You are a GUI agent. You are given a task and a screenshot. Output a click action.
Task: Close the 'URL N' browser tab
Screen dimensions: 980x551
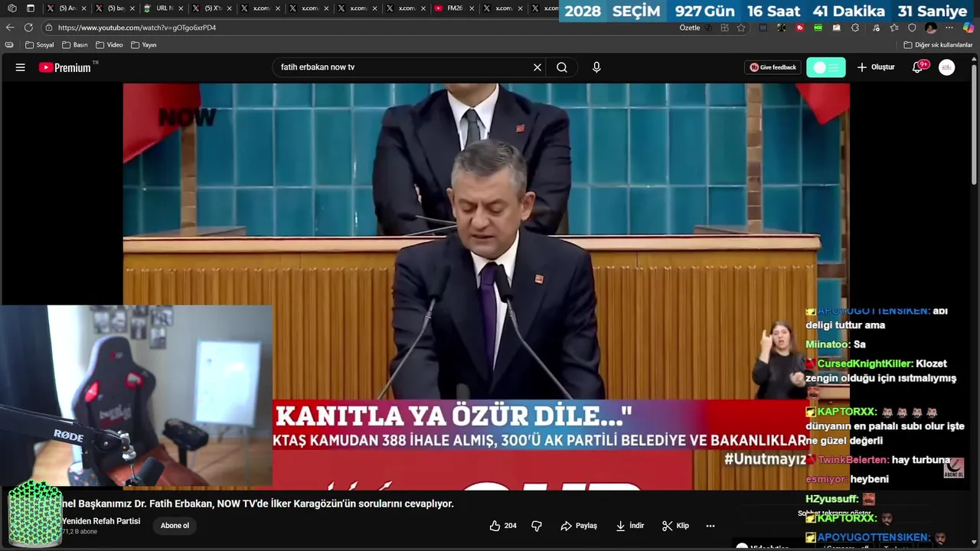[180, 8]
